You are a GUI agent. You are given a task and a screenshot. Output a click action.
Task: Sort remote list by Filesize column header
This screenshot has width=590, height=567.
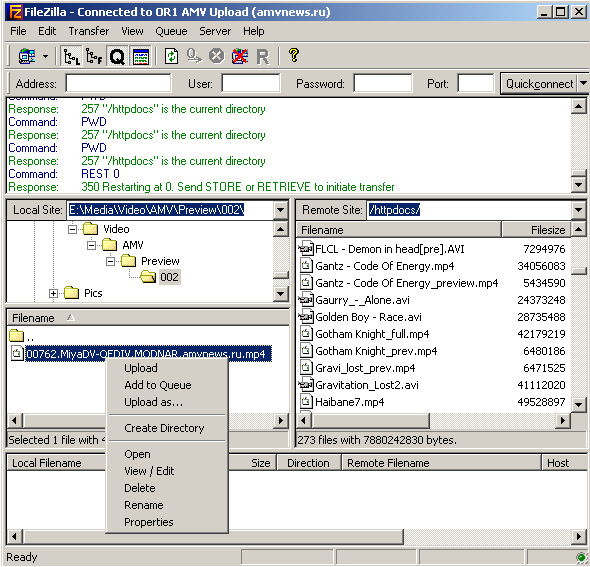(536, 230)
